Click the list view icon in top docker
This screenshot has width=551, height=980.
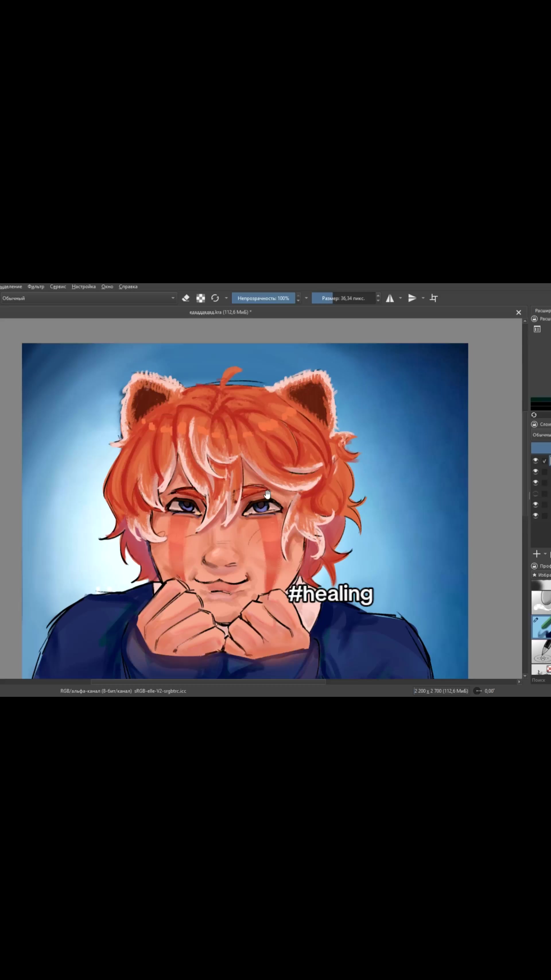537,329
